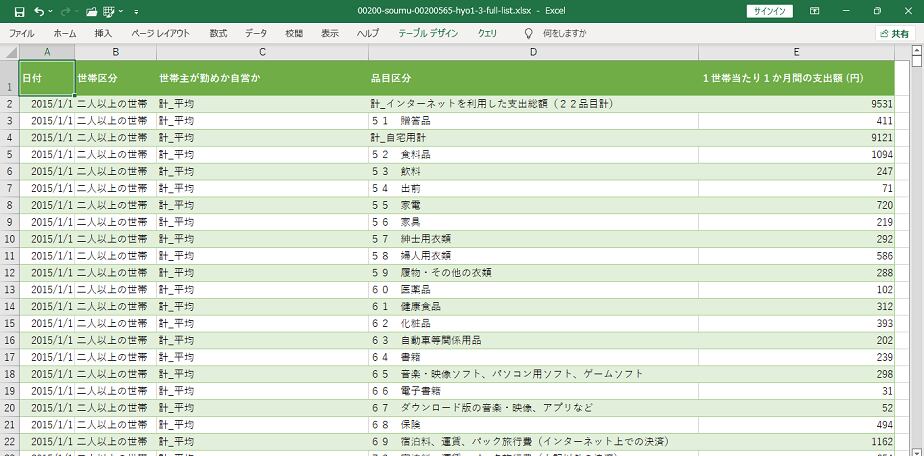Click the ribbon display options icon

click(814, 11)
